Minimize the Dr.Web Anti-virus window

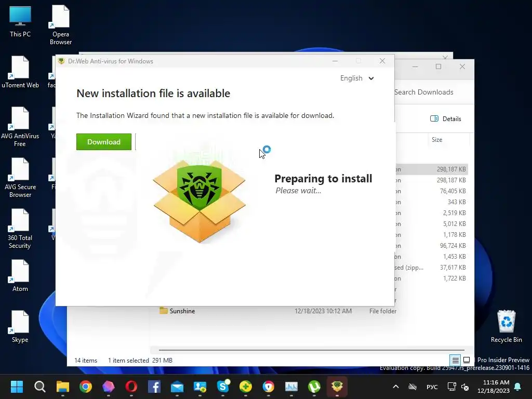pos(335,61)
